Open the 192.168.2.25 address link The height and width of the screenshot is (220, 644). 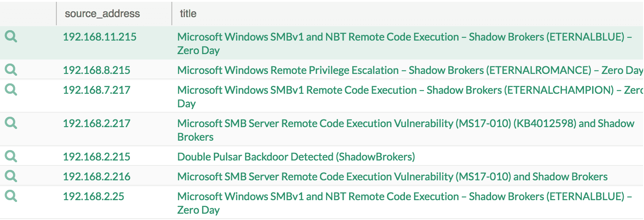point(93,197)
